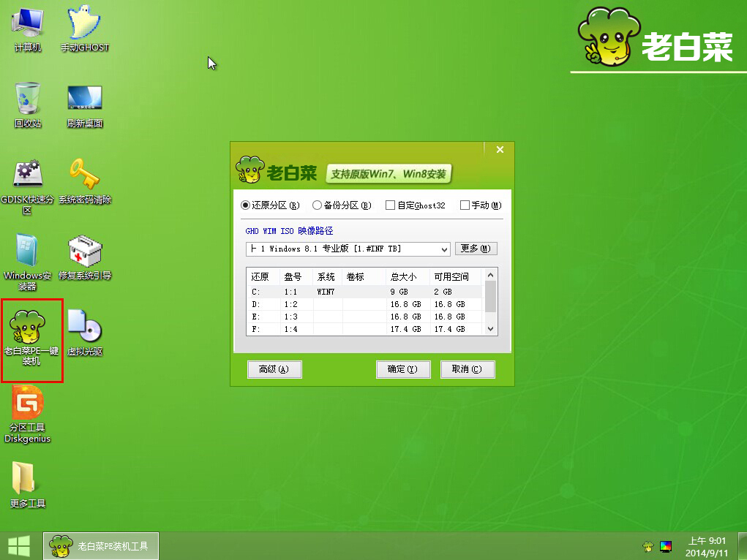Click the 卷标 column header
This screenshot has height=560, width=747.
(364, 276)
